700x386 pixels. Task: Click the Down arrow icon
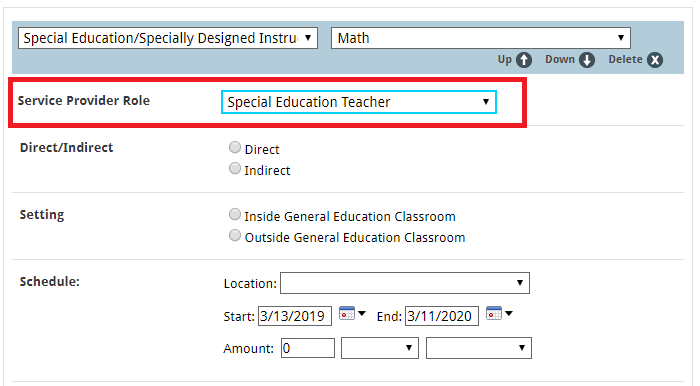point(587,60)
